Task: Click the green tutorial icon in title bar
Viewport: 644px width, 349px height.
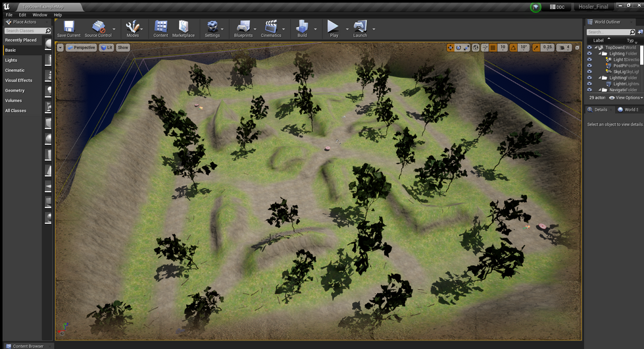Action: 535,7
